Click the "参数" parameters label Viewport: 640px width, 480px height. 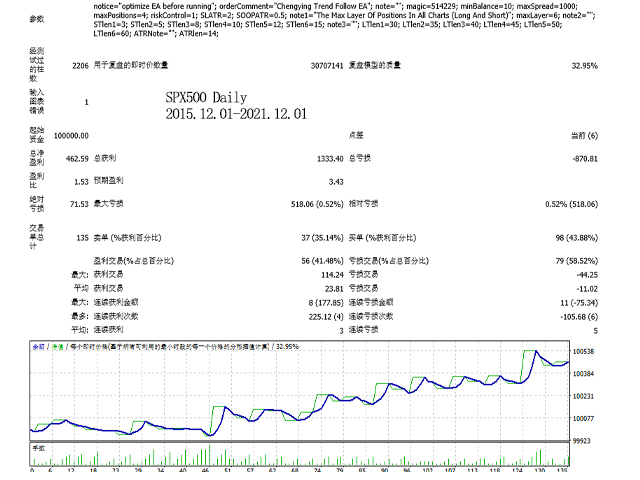tap(37, 19)
